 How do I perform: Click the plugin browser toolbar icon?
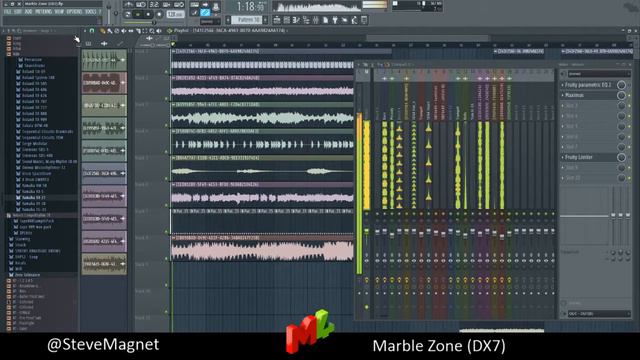tap(335, 20)
